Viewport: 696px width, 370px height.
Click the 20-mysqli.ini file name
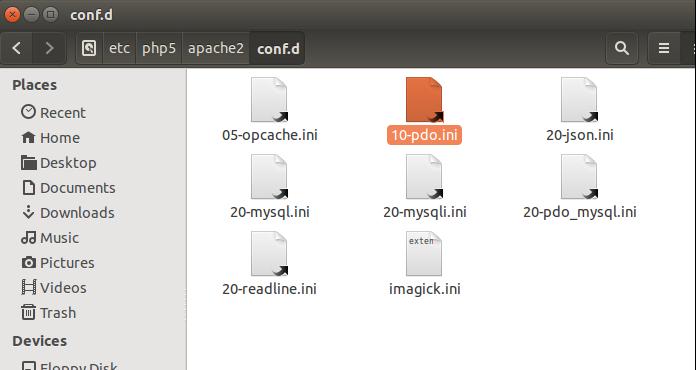[425, 212]
